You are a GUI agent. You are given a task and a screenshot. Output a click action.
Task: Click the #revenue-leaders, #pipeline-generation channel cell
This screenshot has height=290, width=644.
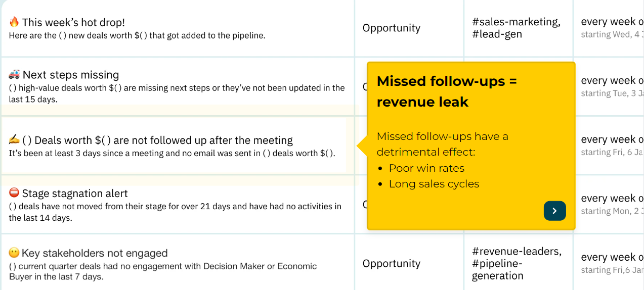pyautogui.click(x=516, y=264)
